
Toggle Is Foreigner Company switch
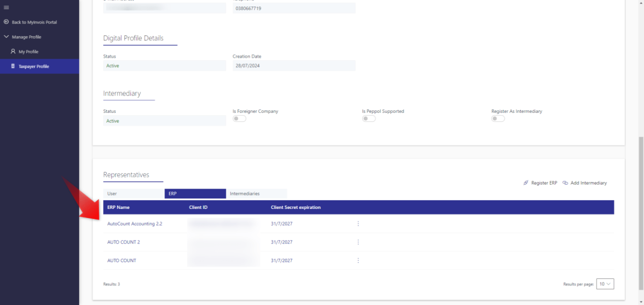[239, 118]
